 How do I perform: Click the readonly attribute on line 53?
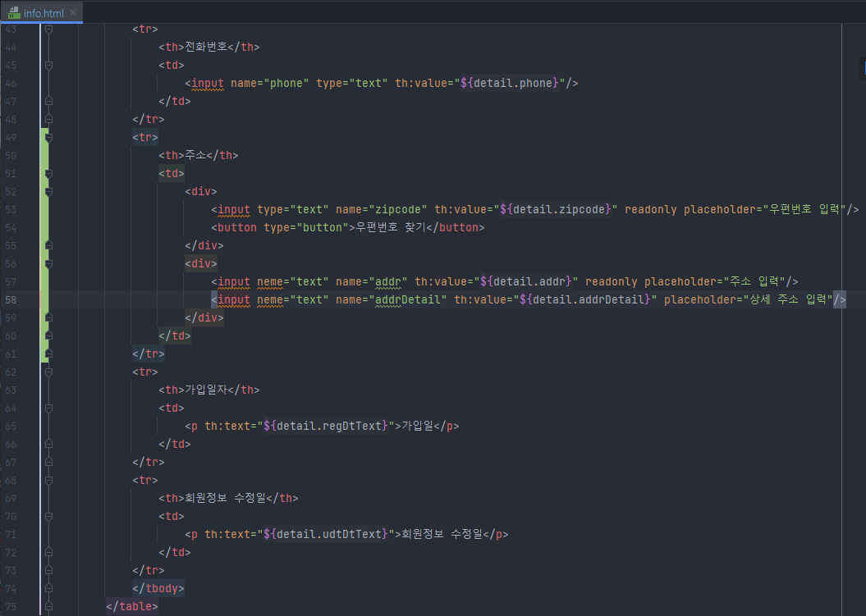click(x=650, y=210)
